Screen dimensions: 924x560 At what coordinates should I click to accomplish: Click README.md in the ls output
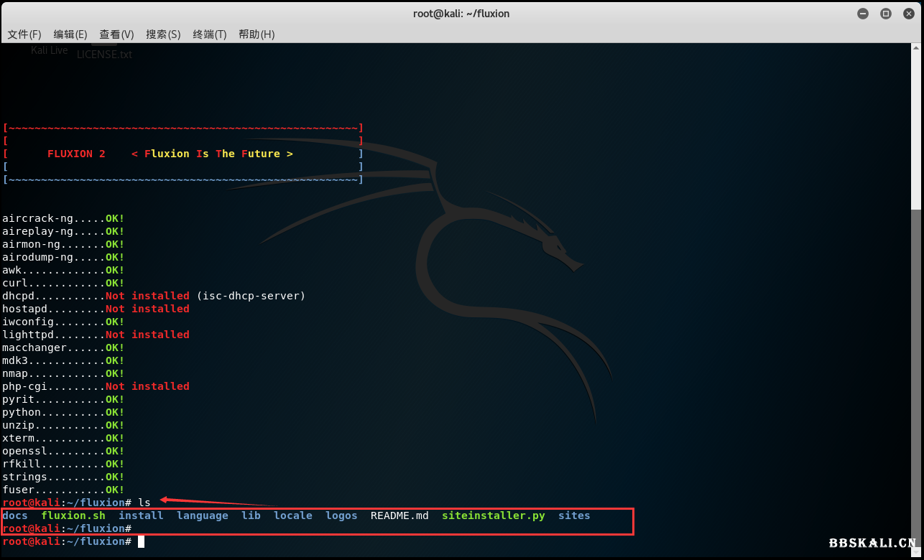(x=399, y=515)
